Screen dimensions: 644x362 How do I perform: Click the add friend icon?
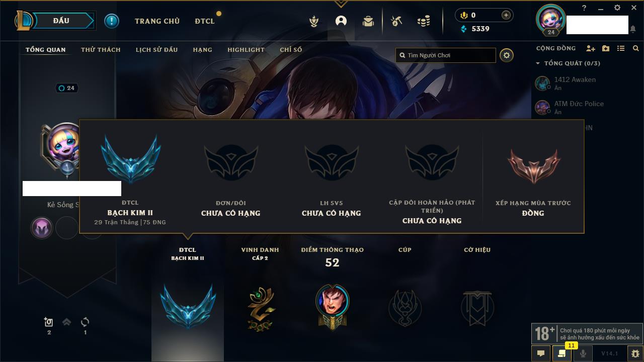pyautogui.click(x=591, y=48)
